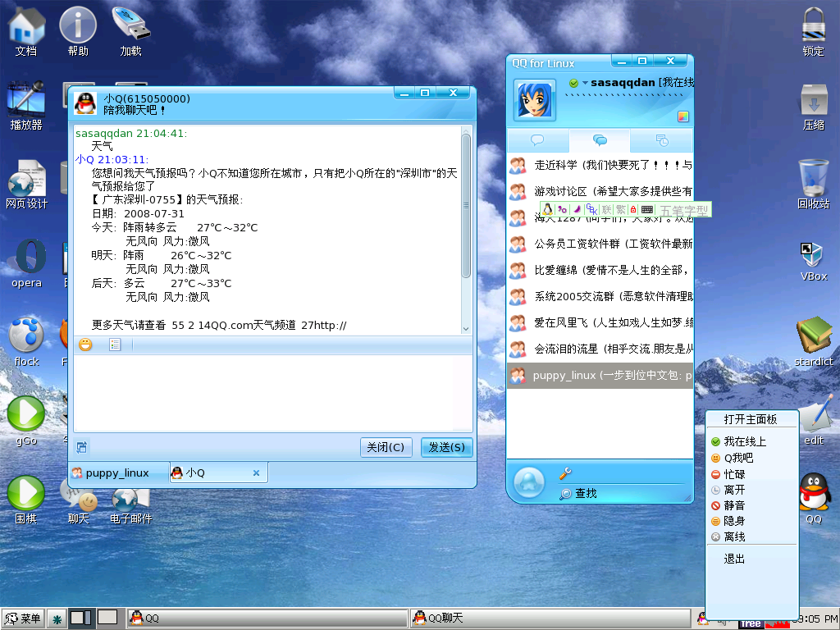The image size is (840, 630).
Task: Set status to 忙碌 in tray menu
Action: [x=733, y=474]
